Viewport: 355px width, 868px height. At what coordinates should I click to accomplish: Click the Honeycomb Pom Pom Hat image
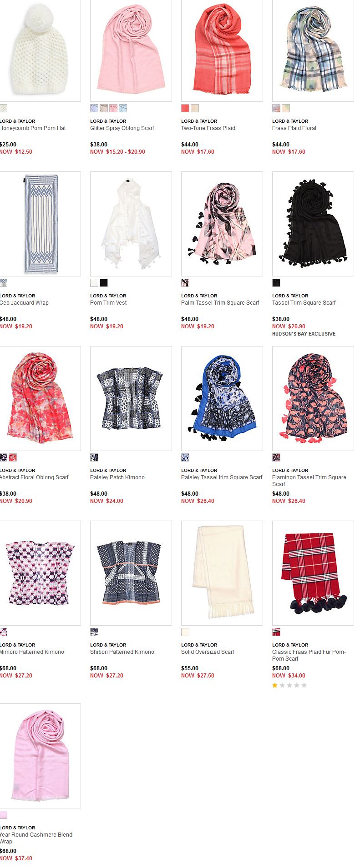pos(40,50)
